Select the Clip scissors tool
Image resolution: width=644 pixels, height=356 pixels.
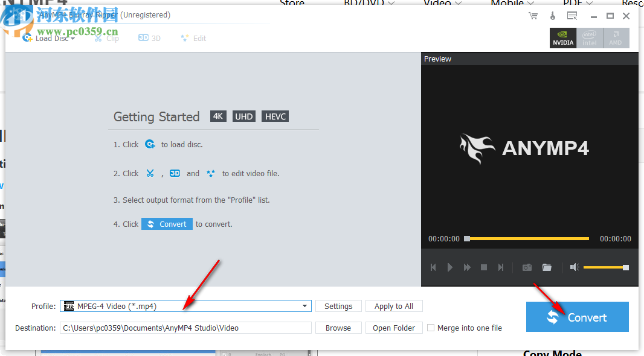coord(106,38)
